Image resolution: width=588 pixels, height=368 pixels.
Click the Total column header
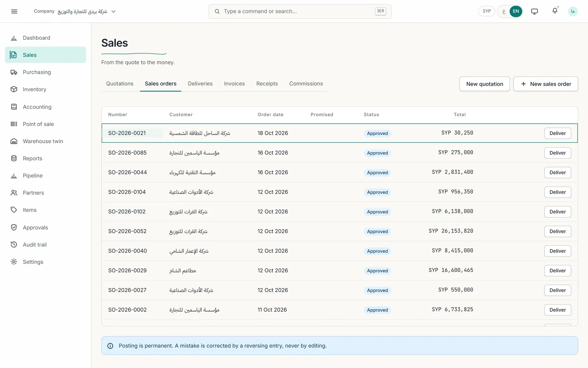click(460, 115)
